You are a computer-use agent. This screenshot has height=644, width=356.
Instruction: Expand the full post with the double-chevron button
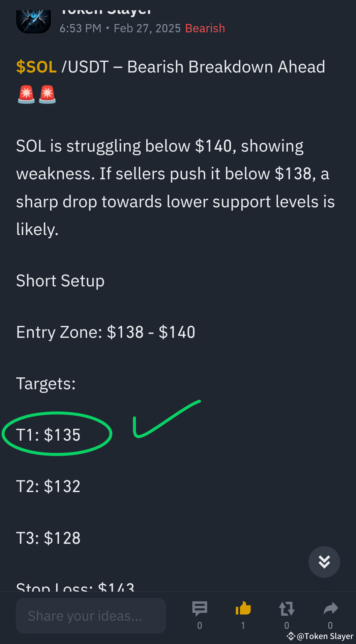(x=324, y=562)
